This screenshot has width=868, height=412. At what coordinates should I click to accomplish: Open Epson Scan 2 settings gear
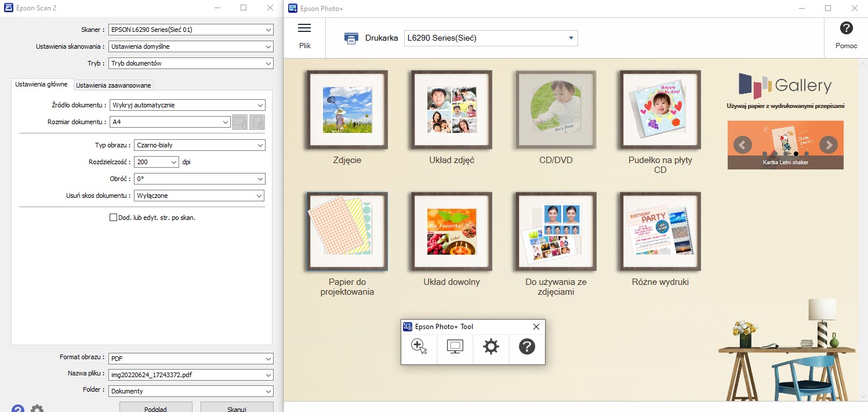(x=37, y=409)
